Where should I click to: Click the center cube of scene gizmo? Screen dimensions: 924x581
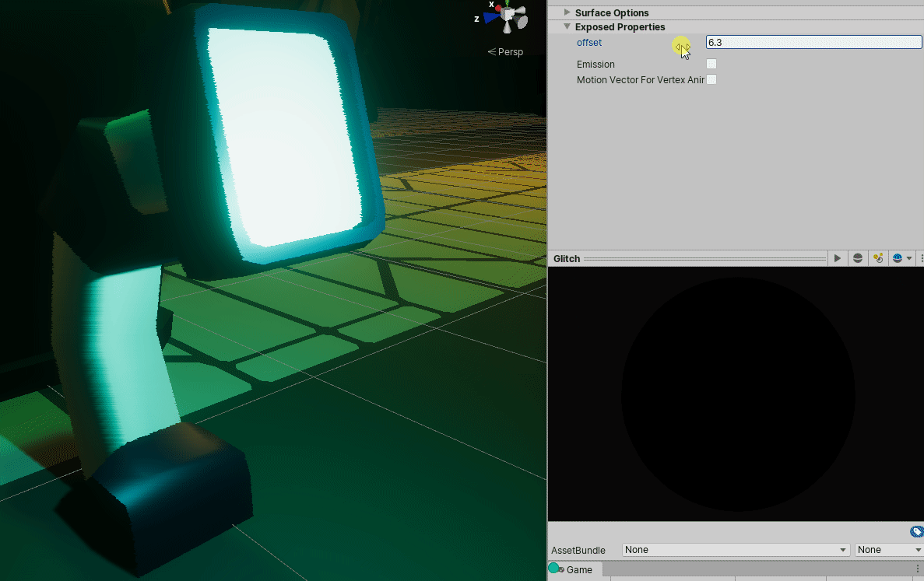click(508, 14)
